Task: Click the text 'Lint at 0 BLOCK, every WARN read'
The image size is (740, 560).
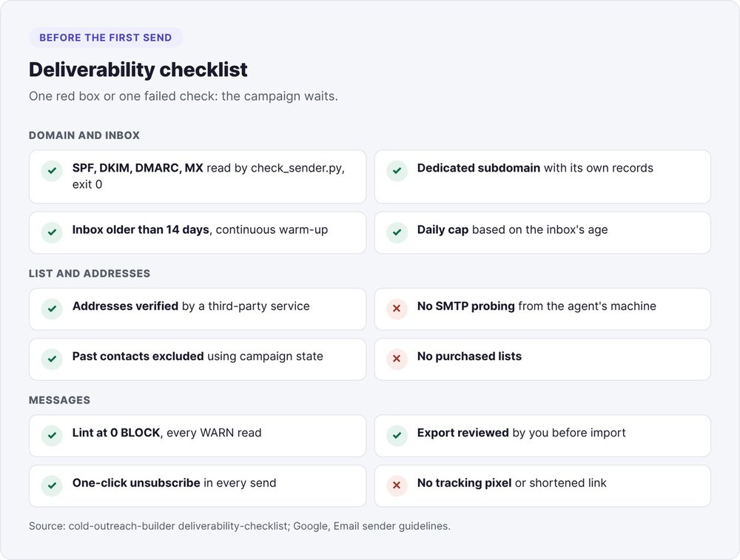Action: pos(167,433)
